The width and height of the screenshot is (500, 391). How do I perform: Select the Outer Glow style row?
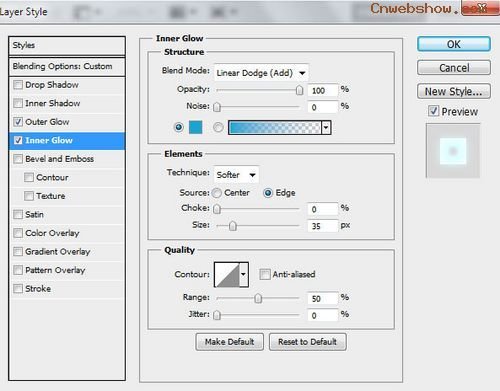click(x=67, y=122)
